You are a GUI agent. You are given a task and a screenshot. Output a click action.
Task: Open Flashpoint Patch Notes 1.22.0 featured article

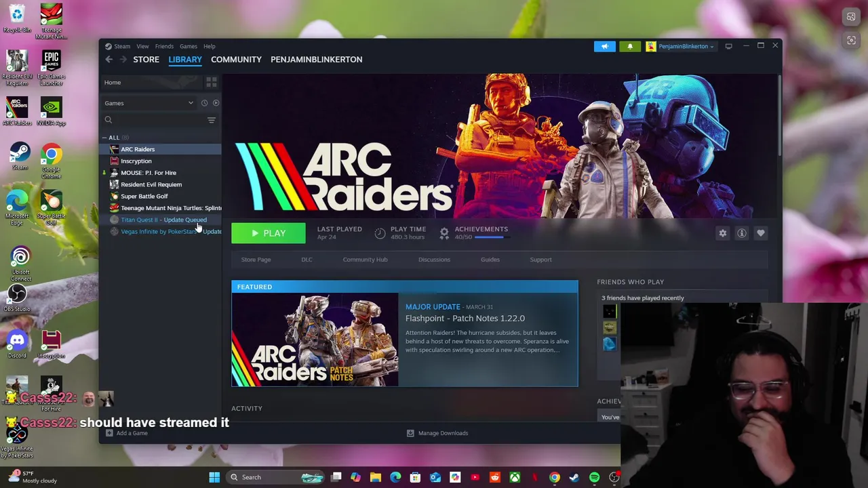tap(404, 333)
